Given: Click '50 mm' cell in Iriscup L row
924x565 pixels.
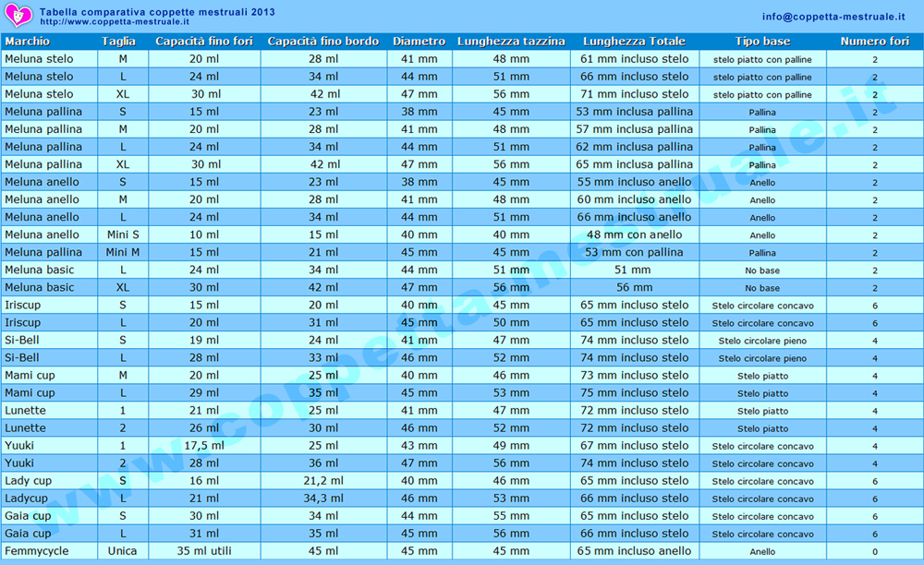Looking at the screenshot, I should click(x=511, y=323).
